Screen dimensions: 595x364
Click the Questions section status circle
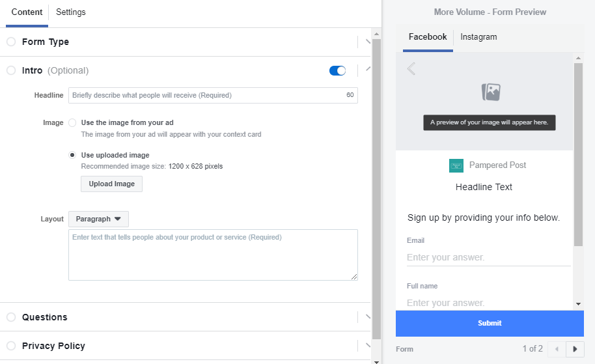pos(11,317)
